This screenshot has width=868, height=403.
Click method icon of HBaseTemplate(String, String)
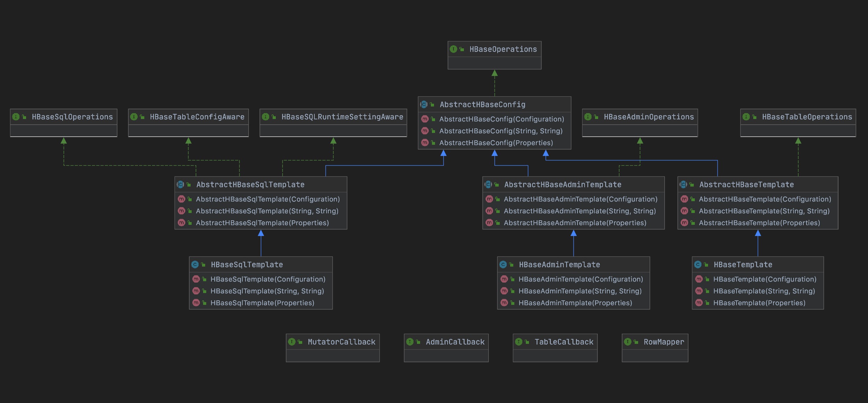tap(699, 291)
